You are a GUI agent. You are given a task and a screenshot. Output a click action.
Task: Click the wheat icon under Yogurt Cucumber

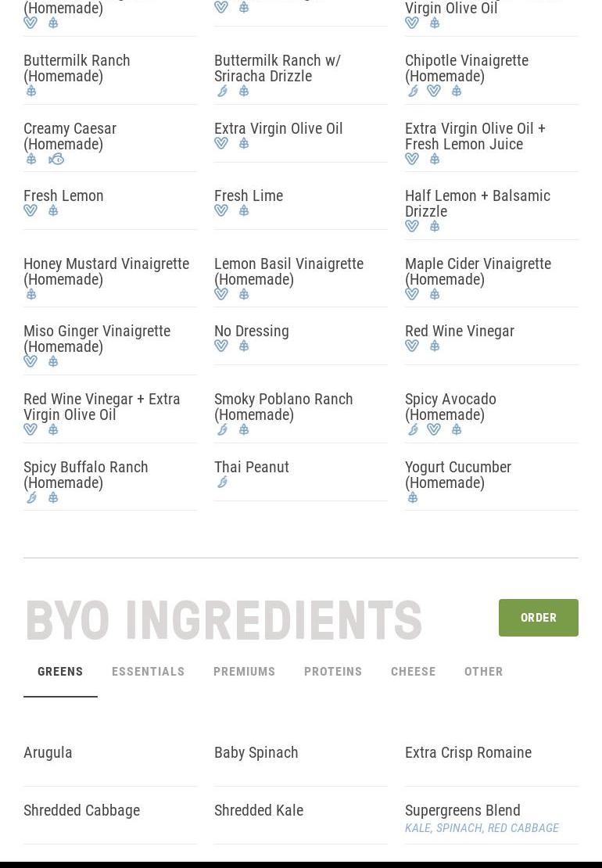(413, 497)
